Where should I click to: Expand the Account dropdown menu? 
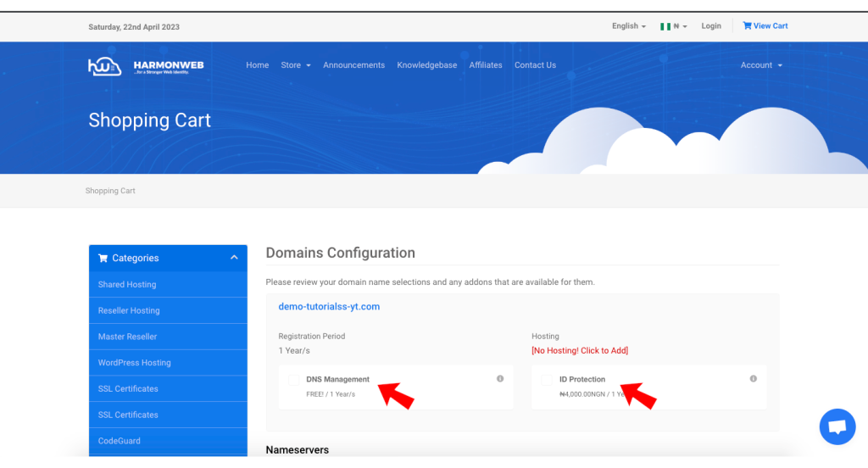(x=760, y=65)
